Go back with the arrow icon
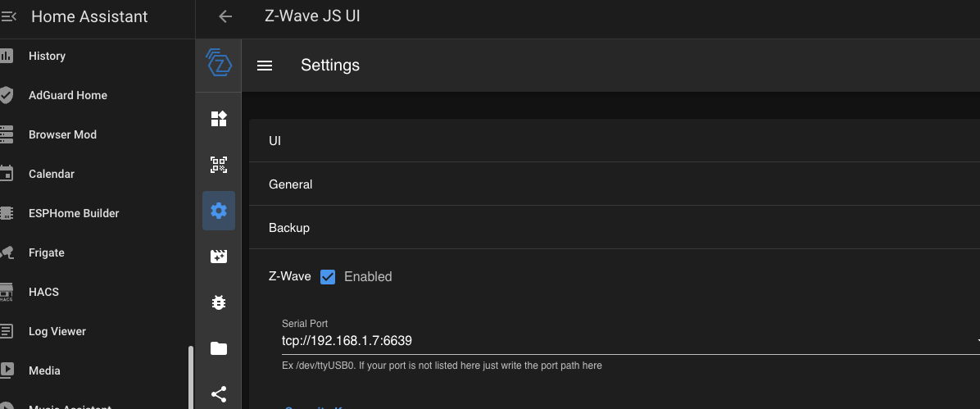This screenshot has width=980, height=409. 225,16
